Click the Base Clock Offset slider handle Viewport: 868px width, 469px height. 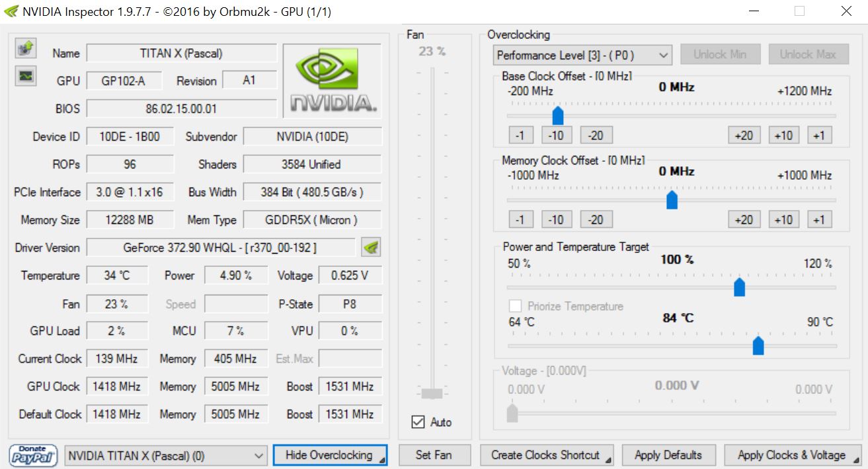[x=557, y=115]
